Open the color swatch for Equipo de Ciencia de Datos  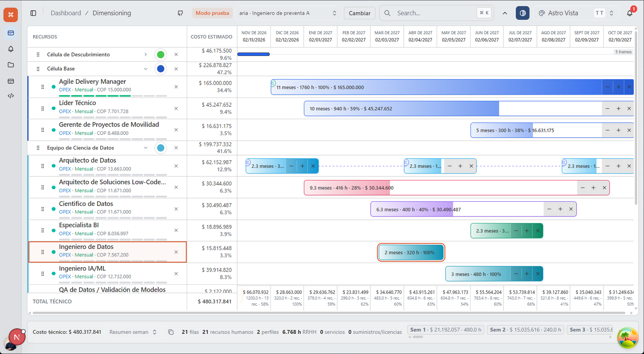click(161, 148)
